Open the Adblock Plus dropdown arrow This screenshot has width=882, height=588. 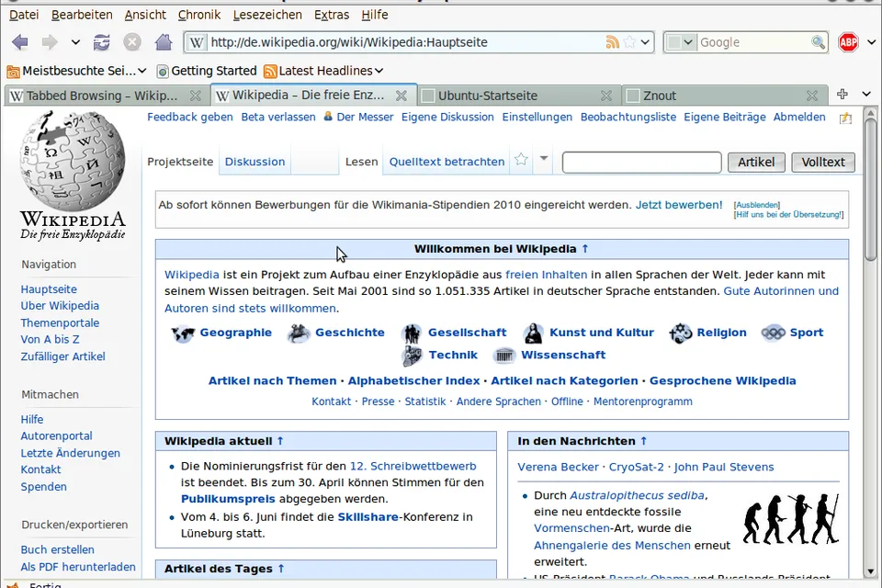tap(871, 42)
